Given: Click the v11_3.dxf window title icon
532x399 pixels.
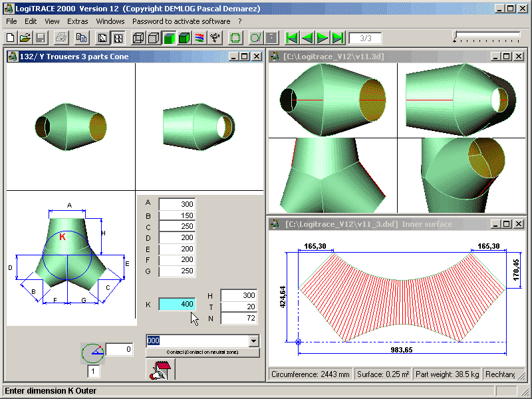Looking at the screenshot, I should (x=275, y=224).
